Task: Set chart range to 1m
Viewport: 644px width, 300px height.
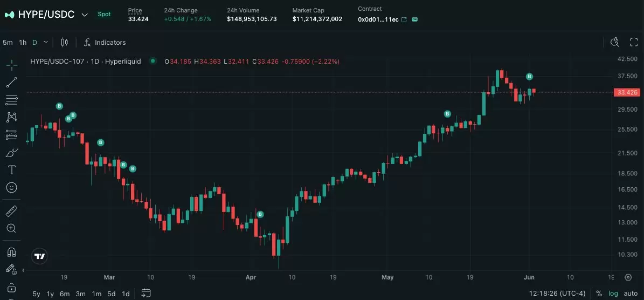Action: tap(96, 294)
